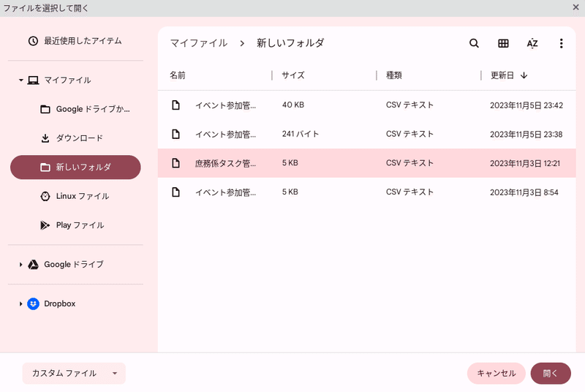585x392 pixels.
Task: Open the AZ sort options icon
Action: click(532, 43)
